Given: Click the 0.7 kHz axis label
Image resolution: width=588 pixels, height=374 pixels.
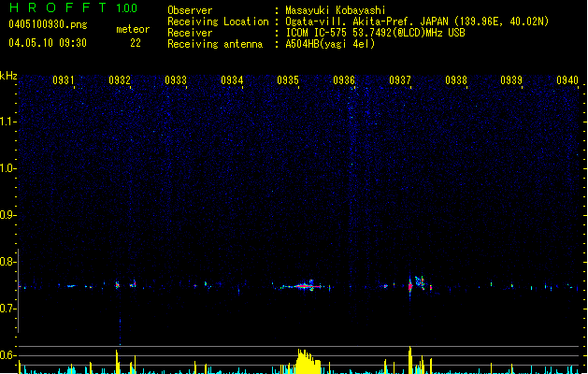Looking at the screenshot, I should 7,309.
